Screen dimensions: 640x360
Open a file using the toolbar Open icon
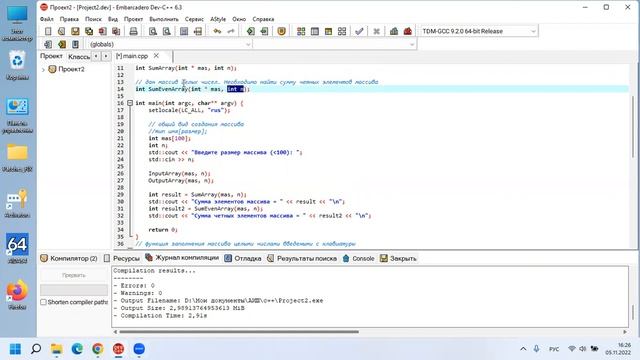point(62,31)
